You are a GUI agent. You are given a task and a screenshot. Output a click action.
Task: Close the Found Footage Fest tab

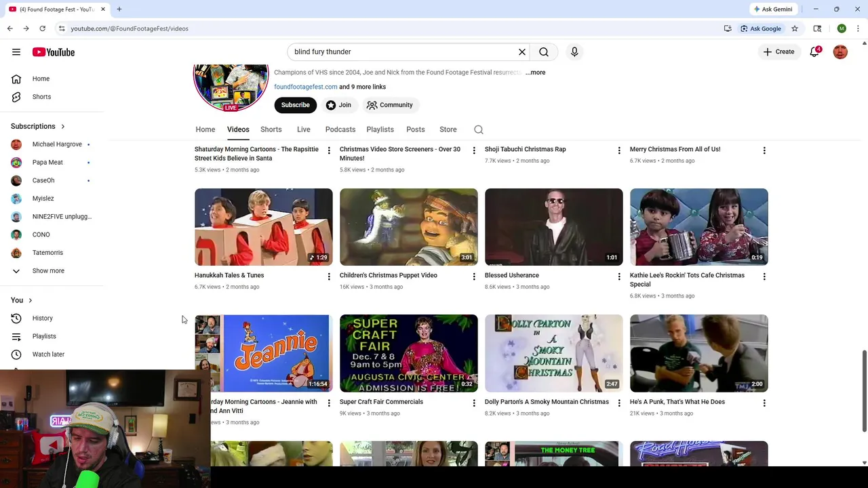[x=103, y=9]
